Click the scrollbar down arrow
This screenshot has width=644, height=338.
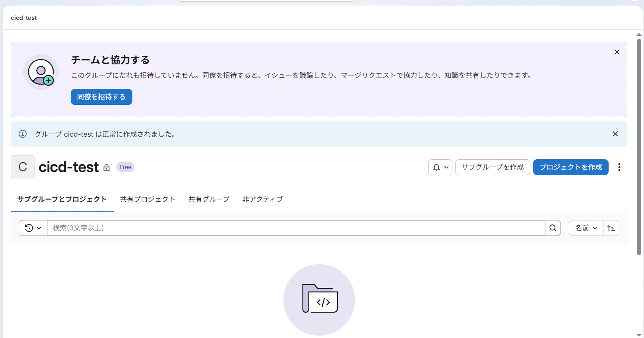point(639,335)
